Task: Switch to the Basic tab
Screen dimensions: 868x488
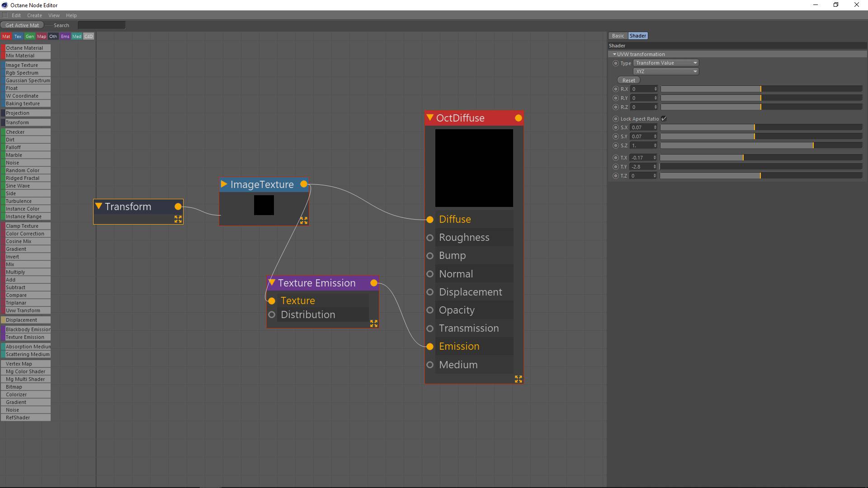Action: (x=618, y=36)
